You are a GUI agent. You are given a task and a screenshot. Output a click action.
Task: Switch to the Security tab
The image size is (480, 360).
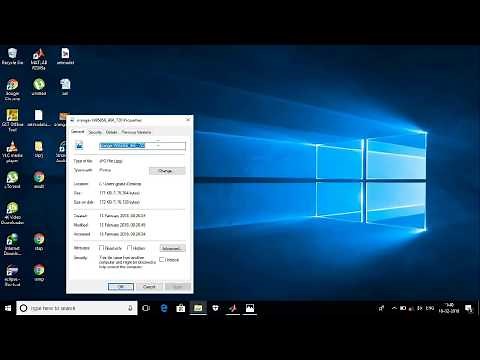coord(95,132)
